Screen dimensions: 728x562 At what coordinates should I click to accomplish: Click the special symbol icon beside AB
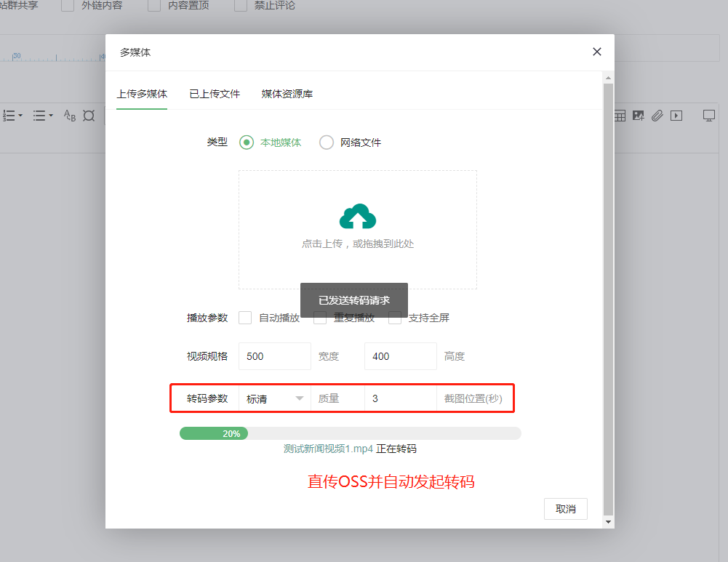pyautogui.click(x=89, y=116)
